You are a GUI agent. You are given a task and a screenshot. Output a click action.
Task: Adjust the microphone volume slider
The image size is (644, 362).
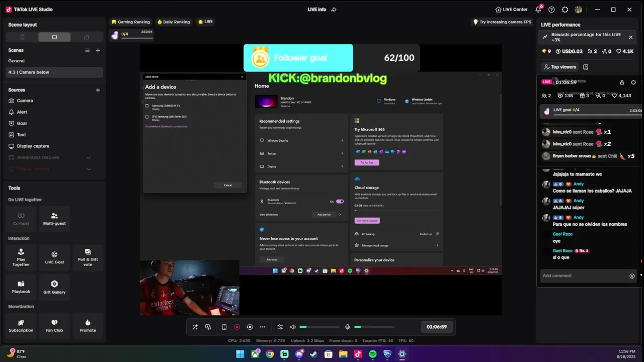[374, 327]
